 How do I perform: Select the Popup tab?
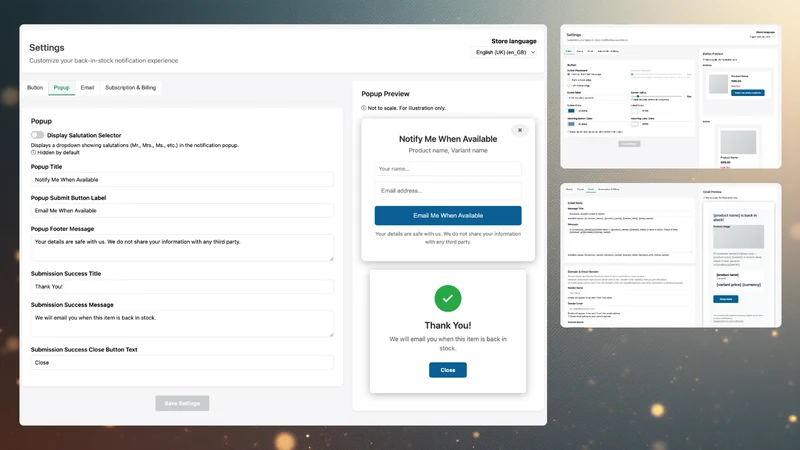(62, 88)
